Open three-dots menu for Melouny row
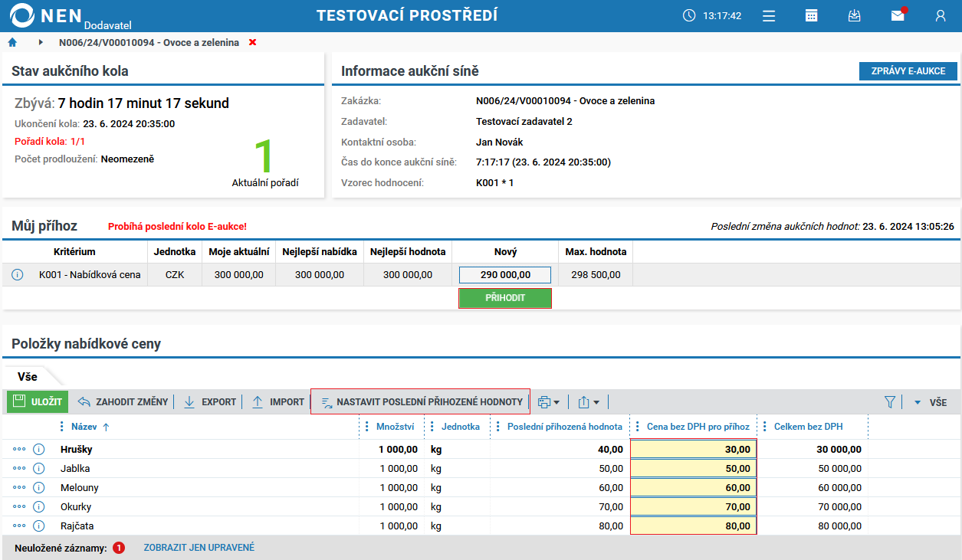 (19, 487)
